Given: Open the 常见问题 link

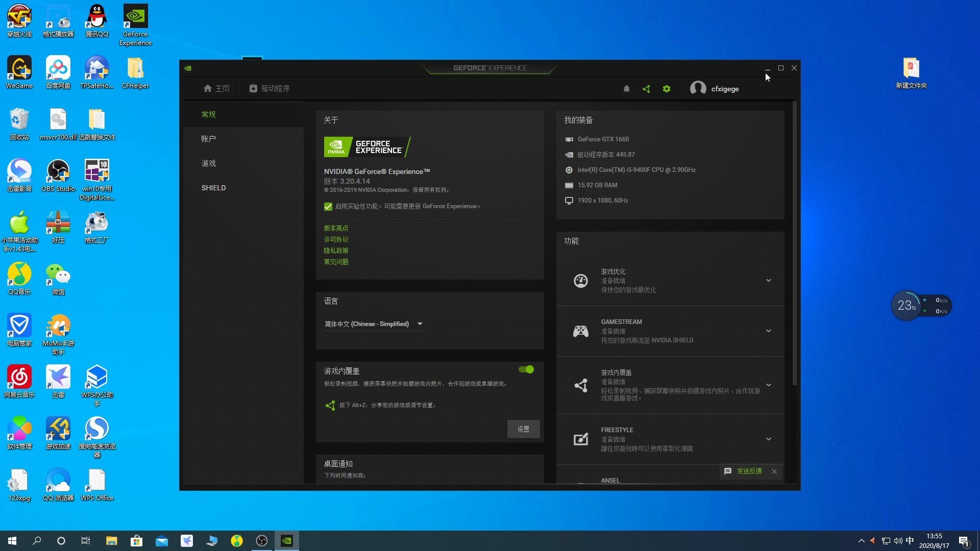Looking at the screenshot, I should pos(336,262).
